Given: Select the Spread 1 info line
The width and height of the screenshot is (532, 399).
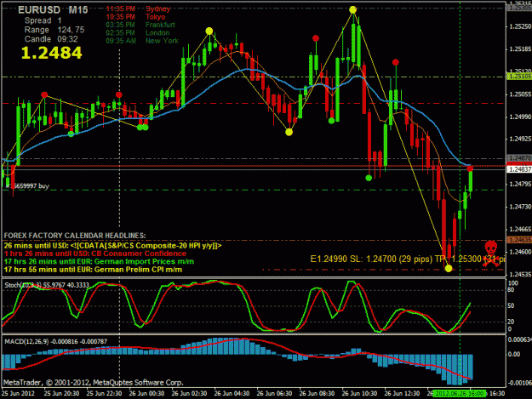Looking at the screenshot, I should coord(43,20).
